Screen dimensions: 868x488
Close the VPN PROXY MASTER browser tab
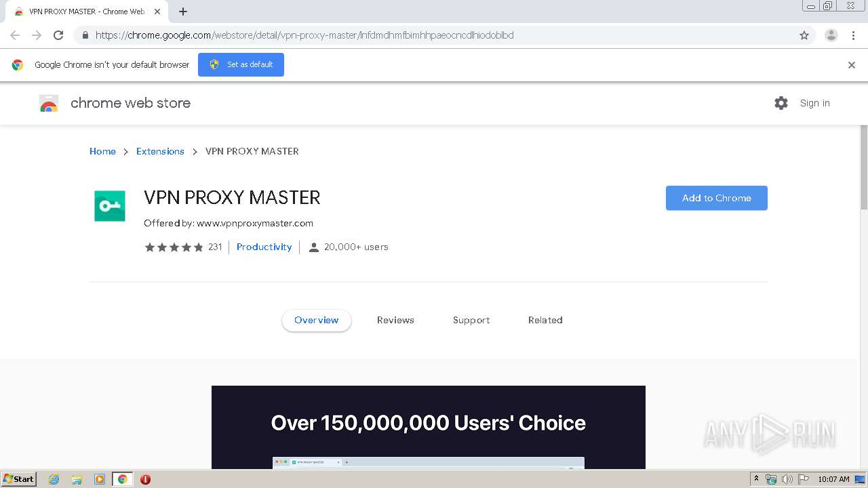157,12
